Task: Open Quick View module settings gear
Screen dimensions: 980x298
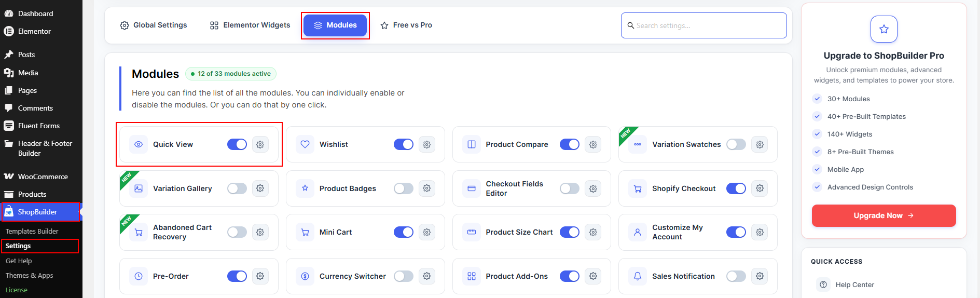Action: [x=260, y=144]
